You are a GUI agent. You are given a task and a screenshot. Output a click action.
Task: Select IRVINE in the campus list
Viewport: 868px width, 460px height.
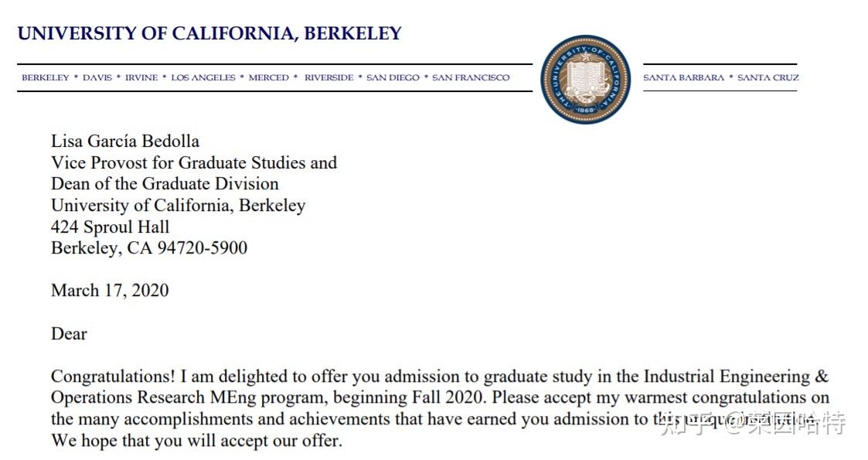141,78
